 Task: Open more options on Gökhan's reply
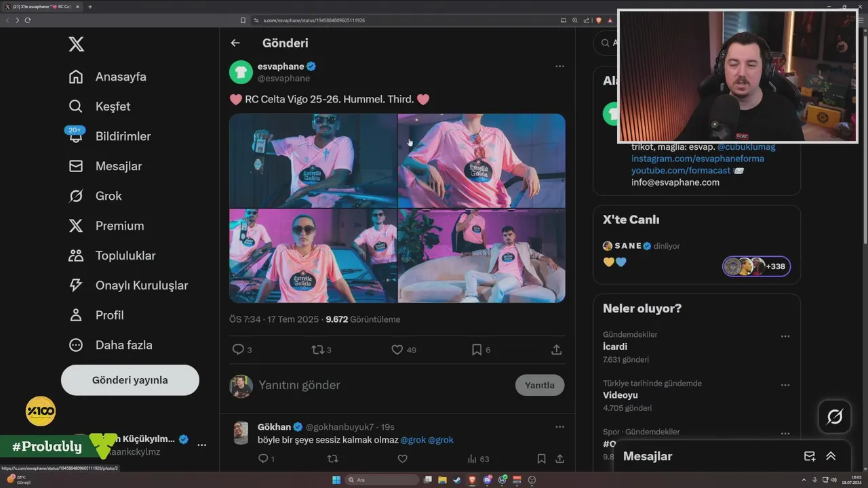pyautogui.click(x=559, y=427)
